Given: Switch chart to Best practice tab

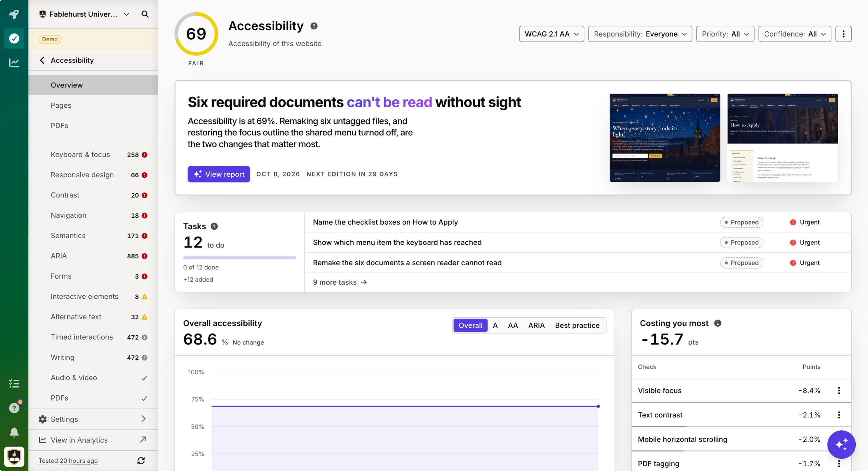Looking at the screenshot, I should tap(577, 325).
